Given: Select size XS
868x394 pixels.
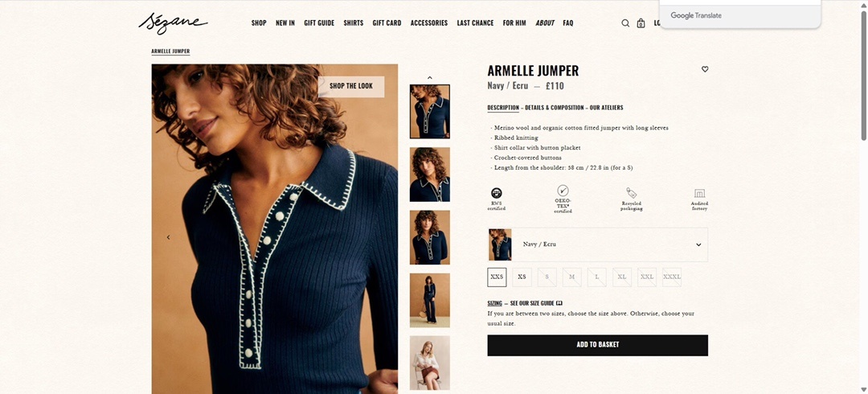Looking at the screenshot, I should tap(522, 277).
